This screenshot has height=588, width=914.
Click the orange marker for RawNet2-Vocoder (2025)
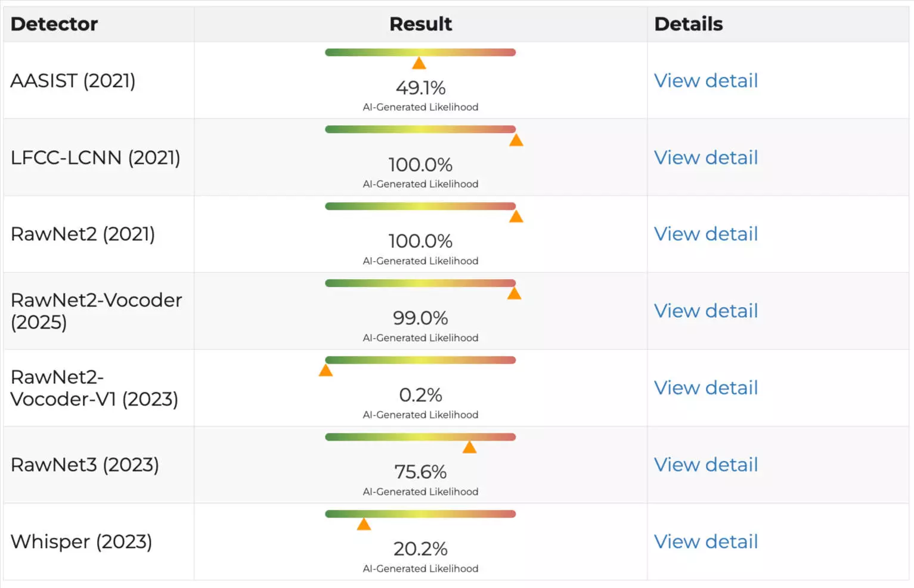pyautogui.click(x=515, y=293)
